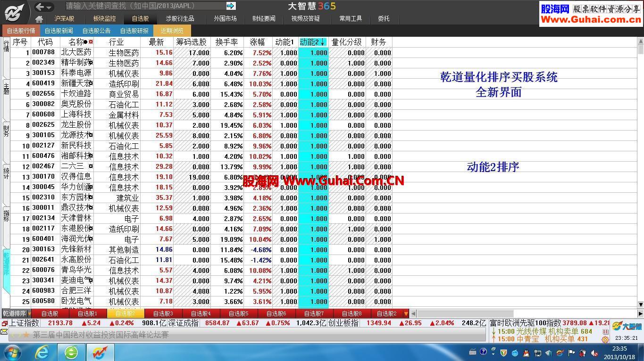Select the 自选股 top menu
The width and height of the screenshot is (644, 361).
[x=140, y=18]
